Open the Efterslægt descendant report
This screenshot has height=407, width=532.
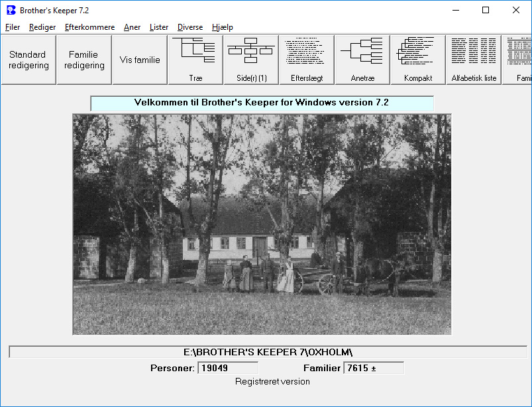[307, 60]
